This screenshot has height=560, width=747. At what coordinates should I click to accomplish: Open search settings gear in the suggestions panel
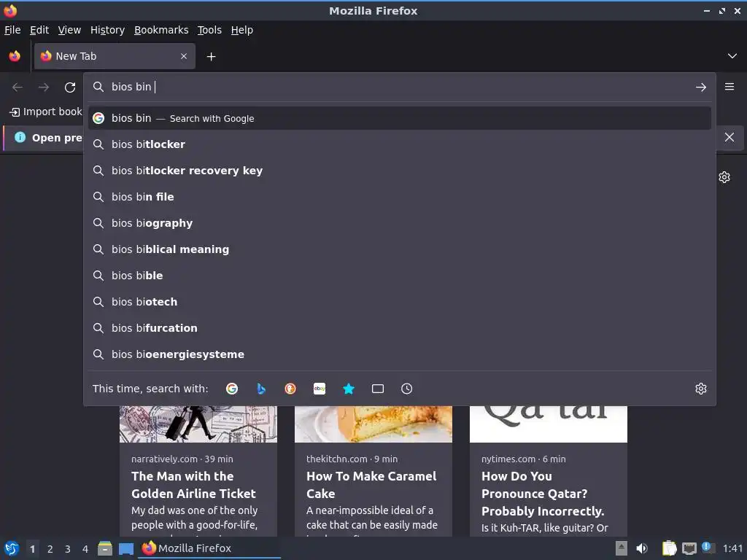click(701, 389)
